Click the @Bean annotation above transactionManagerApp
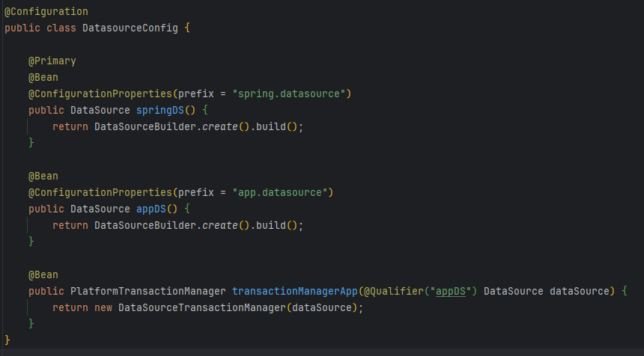This screenshot has height=356, width=644. tap(43, 274)
